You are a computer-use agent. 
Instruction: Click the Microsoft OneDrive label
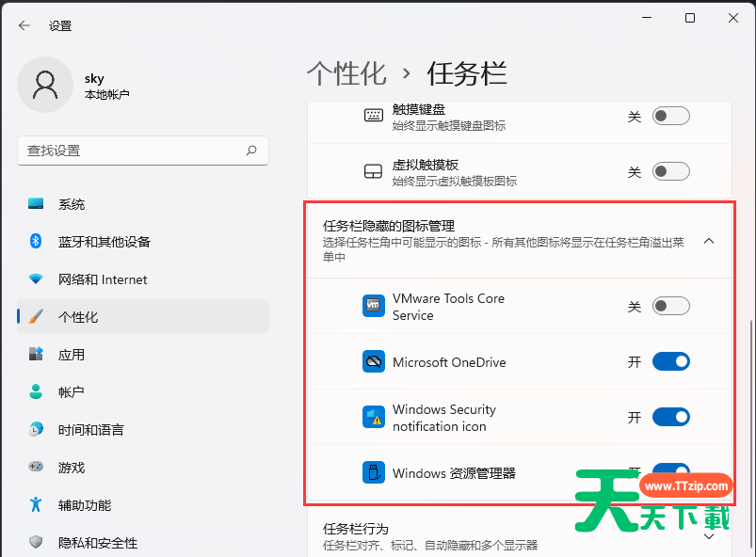click(449, 362)
